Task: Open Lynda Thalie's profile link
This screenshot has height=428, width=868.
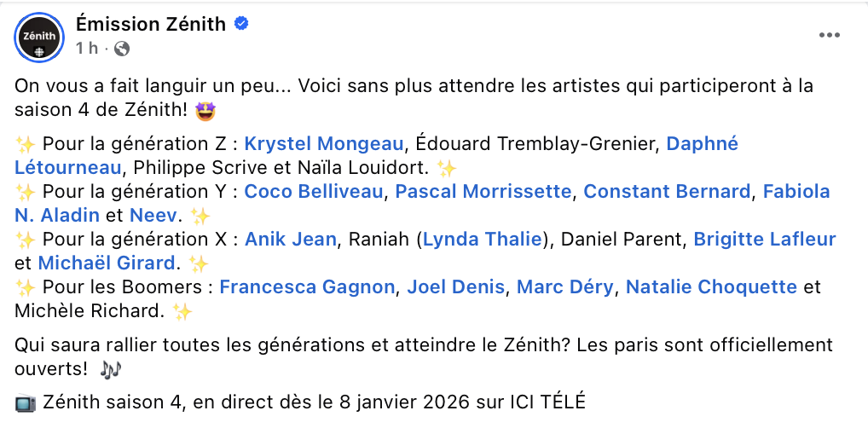Action: coord(483,240)
